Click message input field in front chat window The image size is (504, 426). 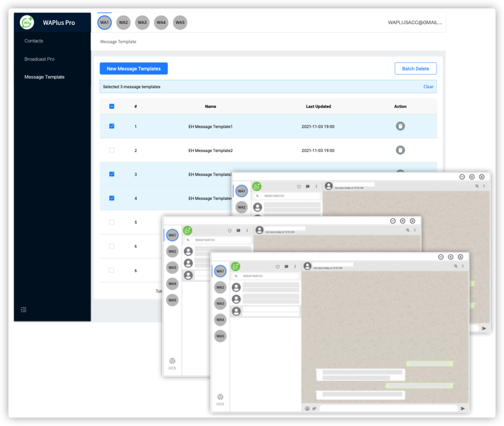(388, 408)
